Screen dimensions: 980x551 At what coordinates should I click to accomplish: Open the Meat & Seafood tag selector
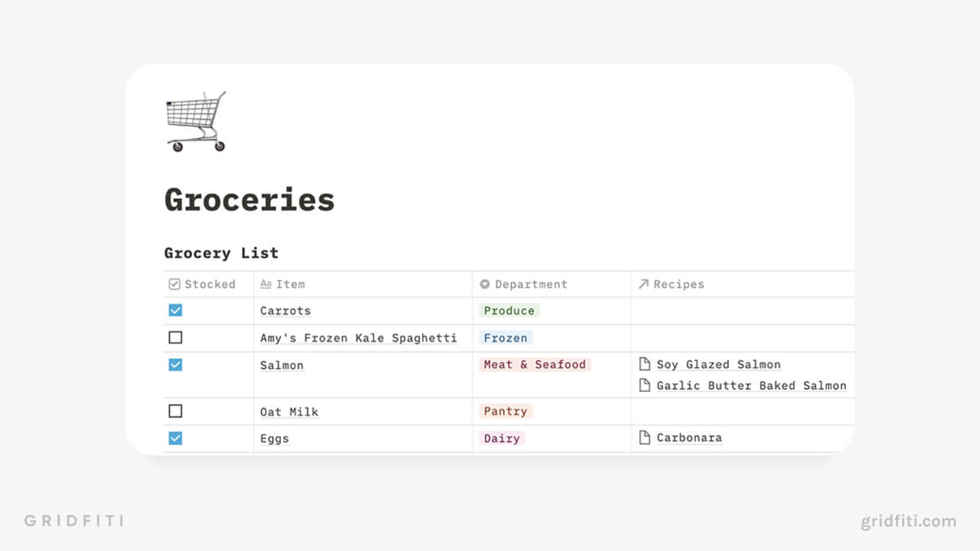[x=535, y=364]
